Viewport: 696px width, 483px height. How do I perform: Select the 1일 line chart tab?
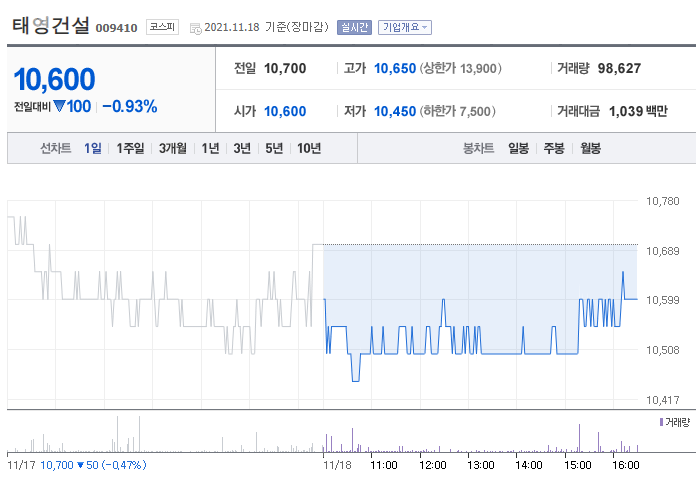pyautogui.click(x=93, y=148)
